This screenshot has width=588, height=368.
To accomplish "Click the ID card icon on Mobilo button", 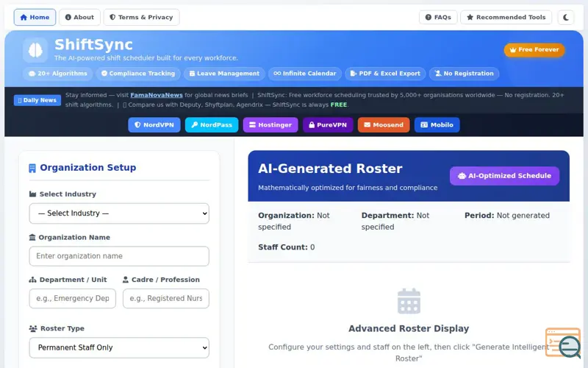I will click(x=424, y=125).
